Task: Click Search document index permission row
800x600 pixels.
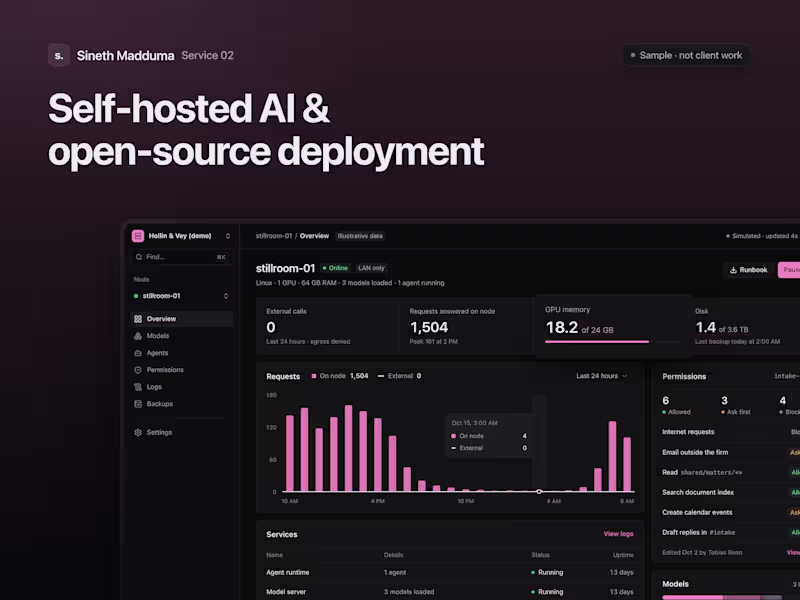Action: pos(731,492)
